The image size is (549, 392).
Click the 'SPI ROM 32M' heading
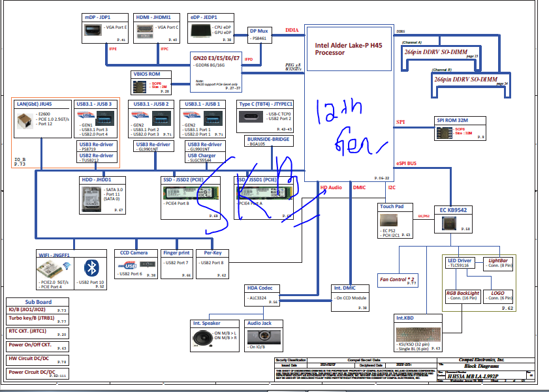(452, 120)
